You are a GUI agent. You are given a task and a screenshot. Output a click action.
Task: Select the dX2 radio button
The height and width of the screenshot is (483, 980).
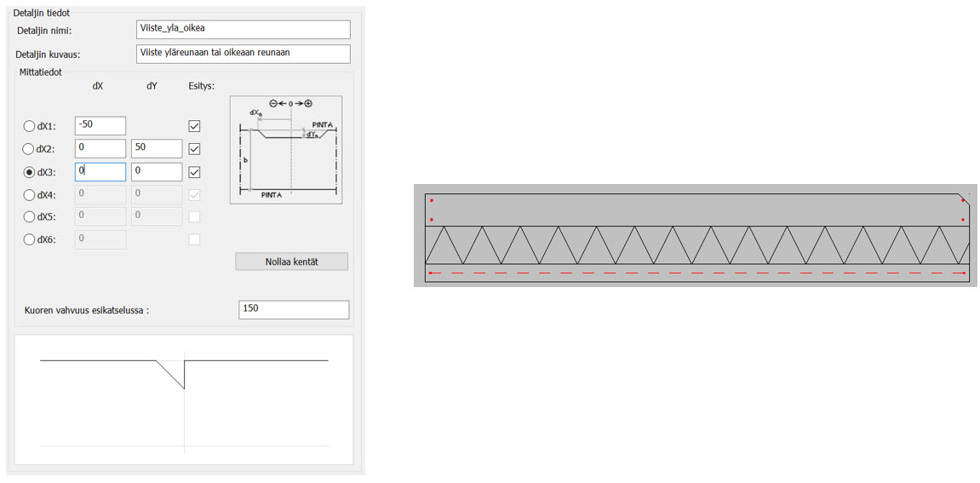[x=29, y=149]
